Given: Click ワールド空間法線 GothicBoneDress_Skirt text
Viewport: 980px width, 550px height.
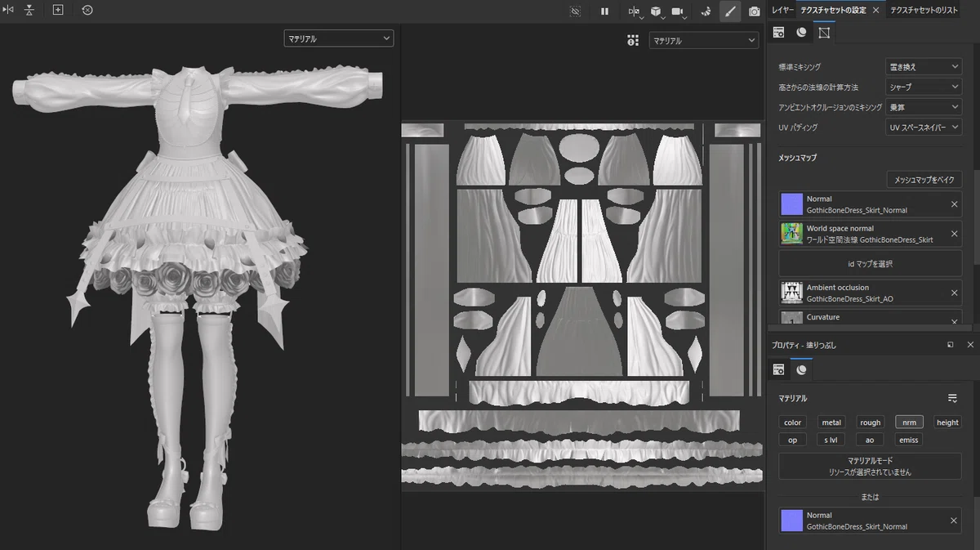Looking at the screenshot, I should coord(870,240).
